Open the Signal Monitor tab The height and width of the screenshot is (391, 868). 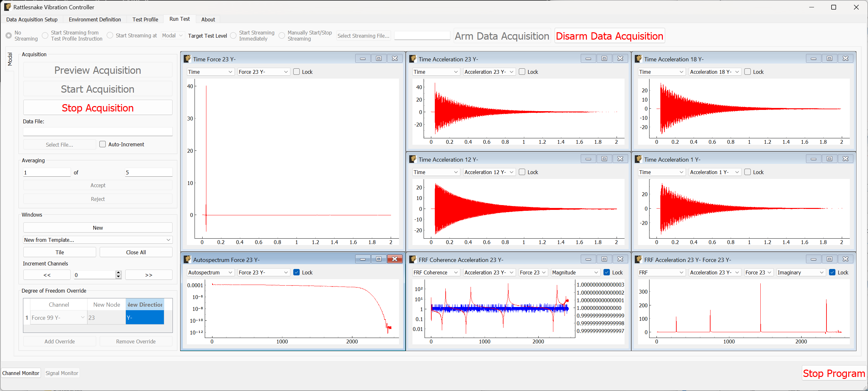[62, 373]
